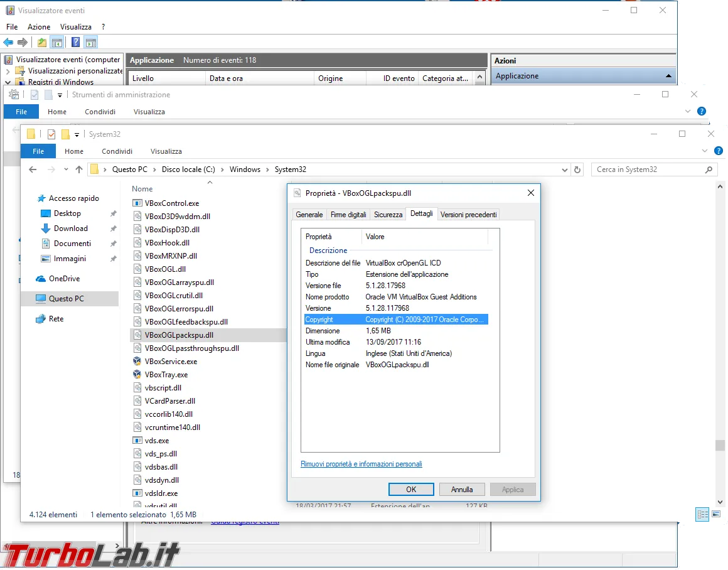The width and height of the screenshot is (728, 570).
Task: Expand the Registri di Windows tree node
Action: click(x=8, y=82)
